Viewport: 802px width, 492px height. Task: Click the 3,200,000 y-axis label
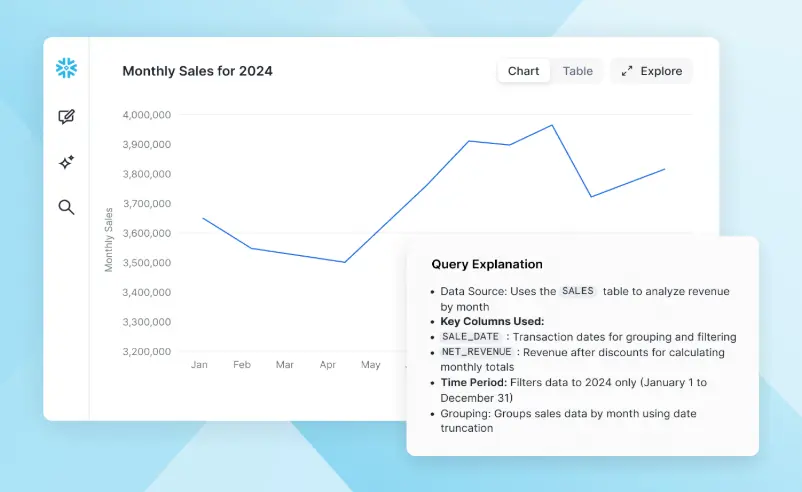(x=146, y=352)
